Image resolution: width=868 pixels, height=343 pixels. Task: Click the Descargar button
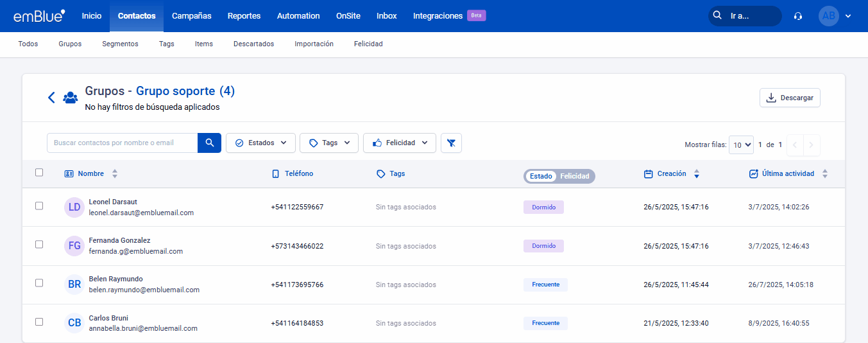(x=790, y=98)
